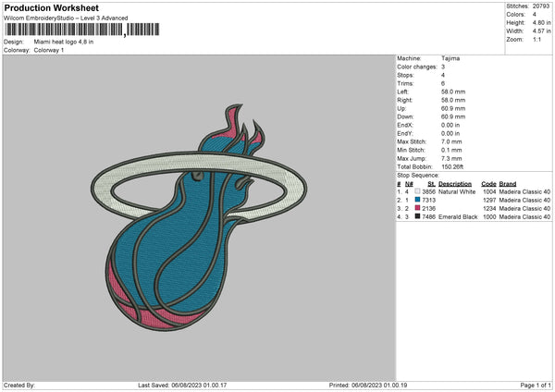Click the Colorway 1 value

click(49, 50)
